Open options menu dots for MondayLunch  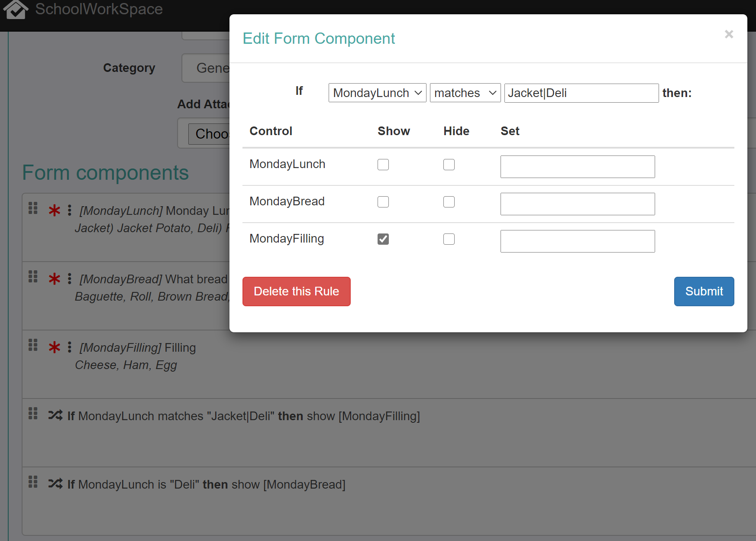(70, 211)
